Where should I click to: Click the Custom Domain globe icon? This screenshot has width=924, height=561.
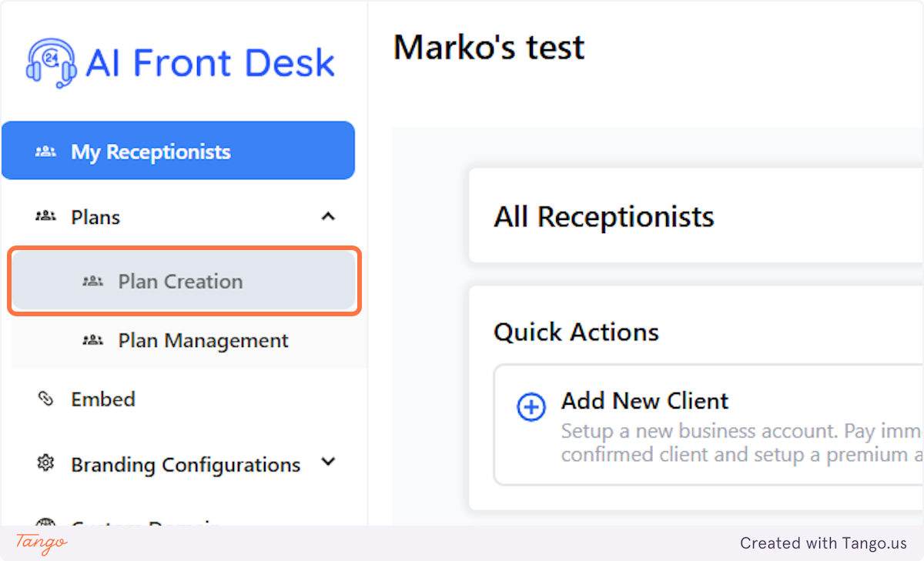(x=46, y=526)
